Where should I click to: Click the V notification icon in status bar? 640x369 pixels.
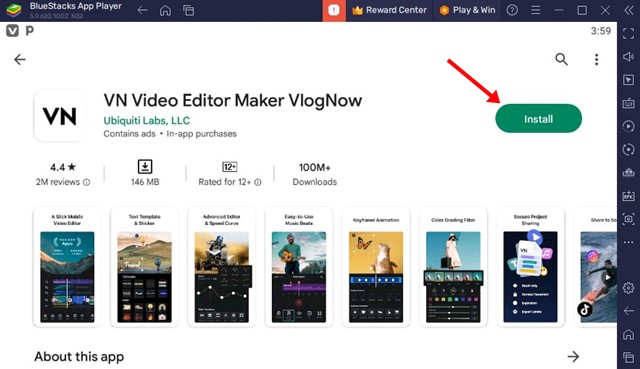click(12, 31)
